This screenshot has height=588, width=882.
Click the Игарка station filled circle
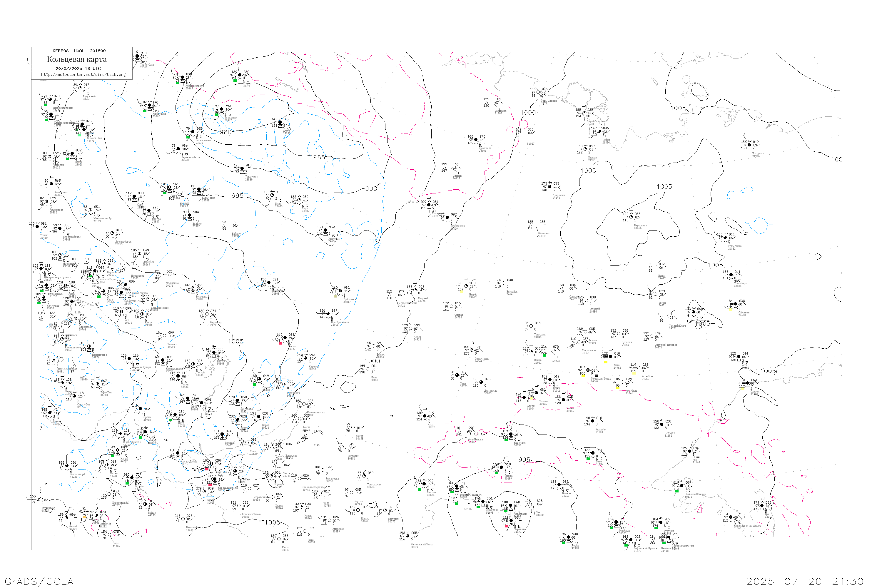(240, 75)
